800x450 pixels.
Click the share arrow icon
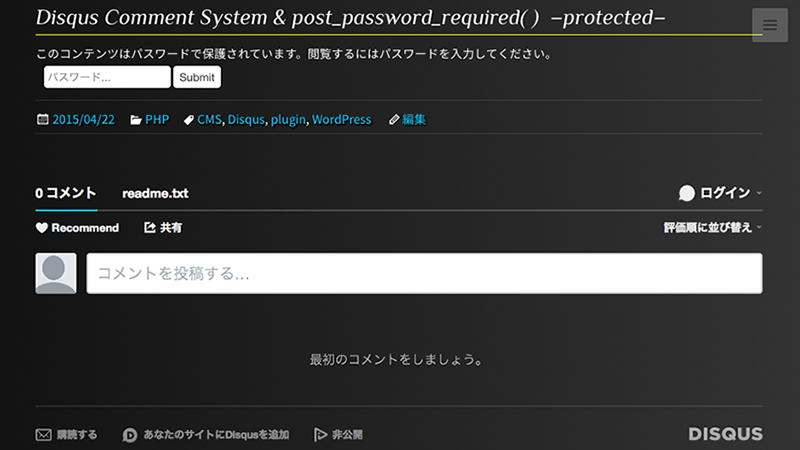pos(149,228)
